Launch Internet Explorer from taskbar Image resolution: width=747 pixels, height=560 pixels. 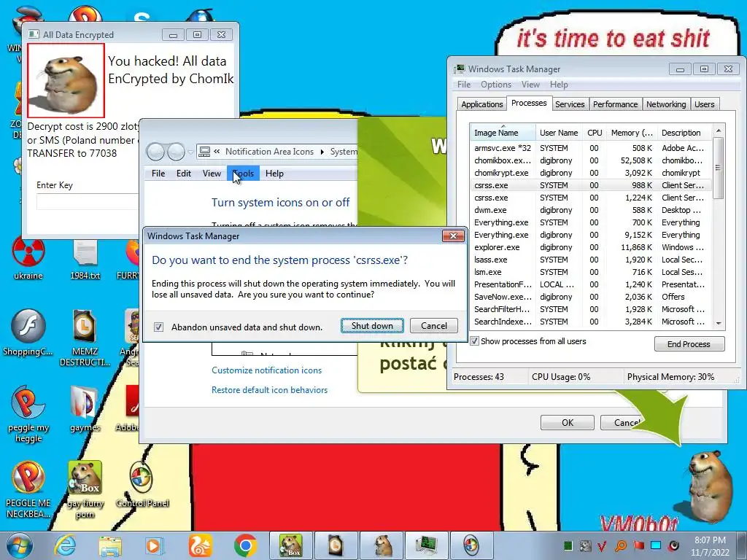click(x=66, y=545)
